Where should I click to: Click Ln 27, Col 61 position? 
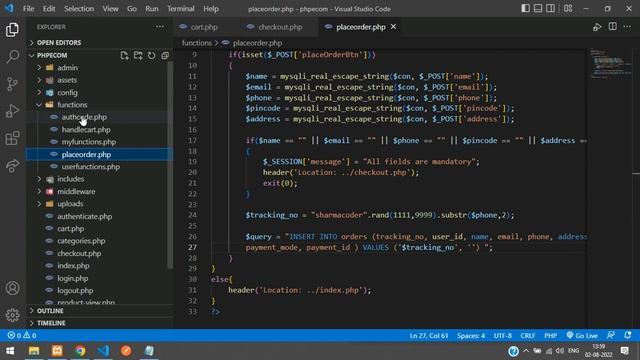(429, 336)
